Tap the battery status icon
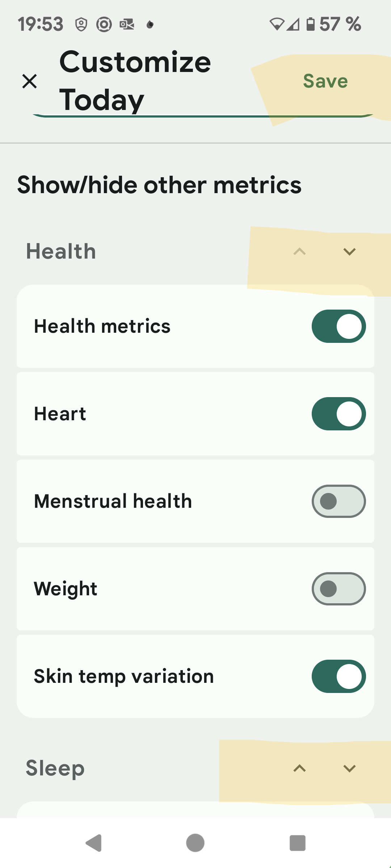 coord(310,24)
